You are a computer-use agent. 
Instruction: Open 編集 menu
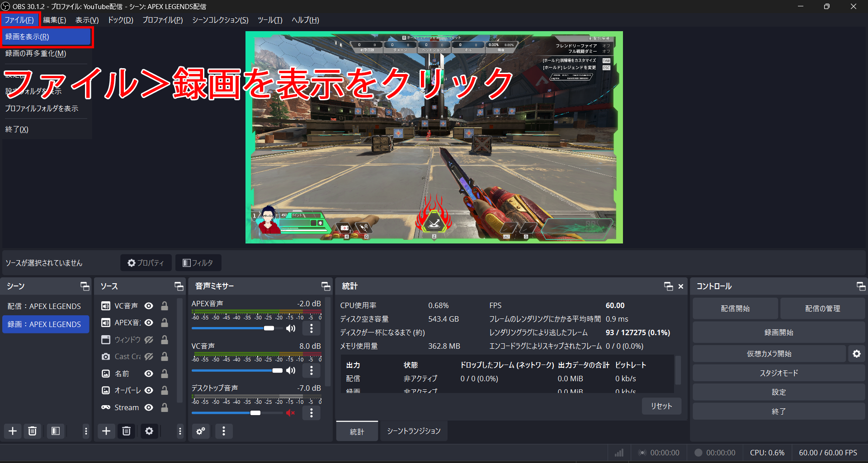55,20
